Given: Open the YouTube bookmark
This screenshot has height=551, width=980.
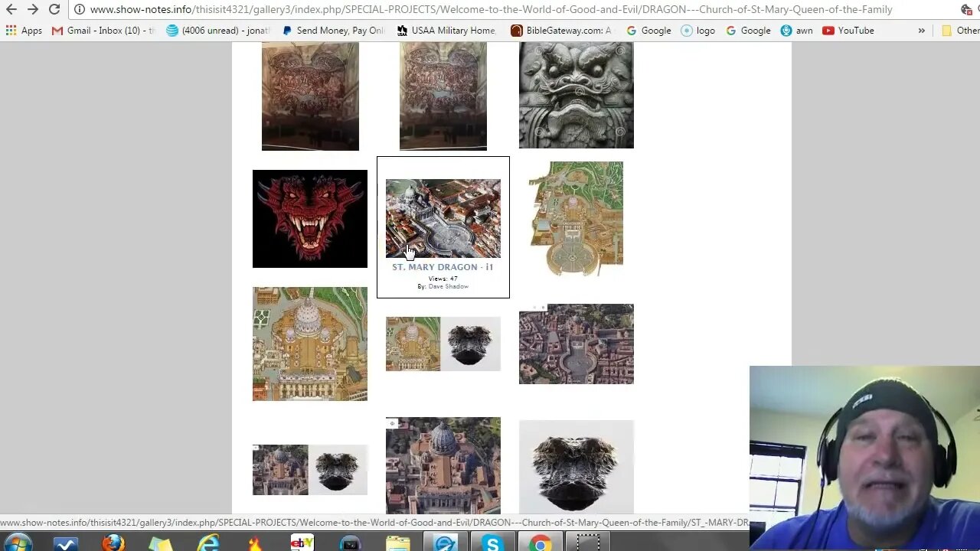Looking at the screenshot, I should click(x=848, y=31).
